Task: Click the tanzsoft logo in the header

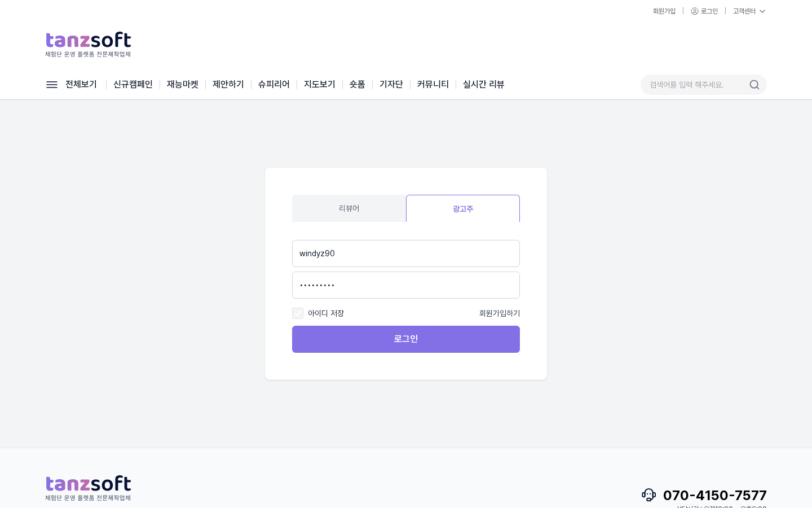Action: (x=88, y=44)
